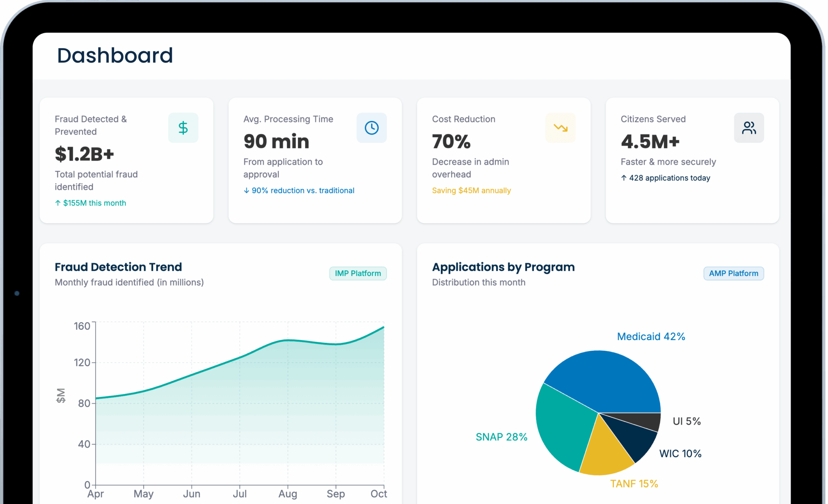Click the down arrow beside 90% reduction
The width and height of the screenshot is (828, 504).
point(246,190)
